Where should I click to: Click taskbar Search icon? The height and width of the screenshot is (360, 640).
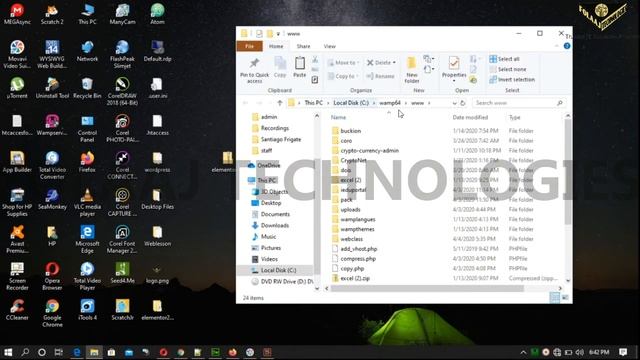25,352
